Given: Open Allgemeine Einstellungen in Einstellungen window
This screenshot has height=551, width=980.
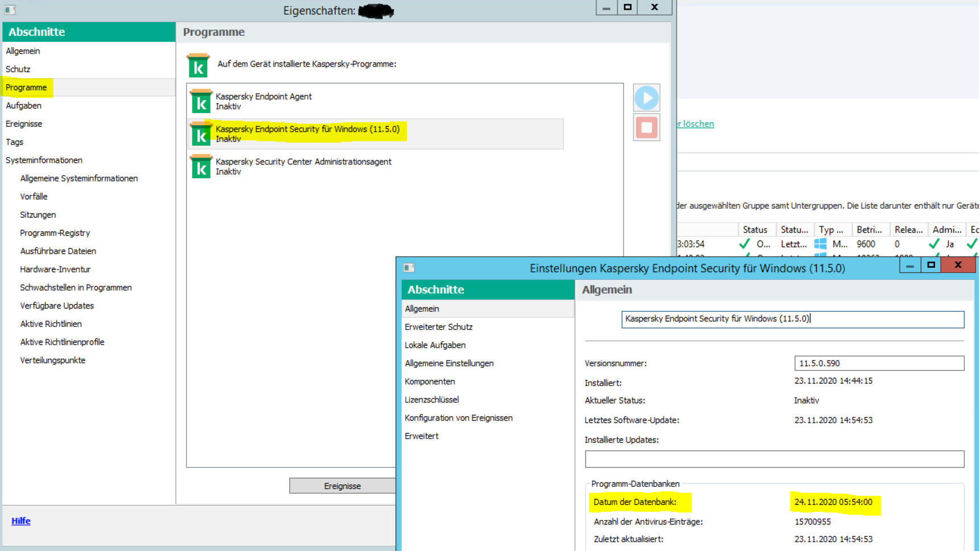Looking at the screenshot, I should tap(449, 363).
